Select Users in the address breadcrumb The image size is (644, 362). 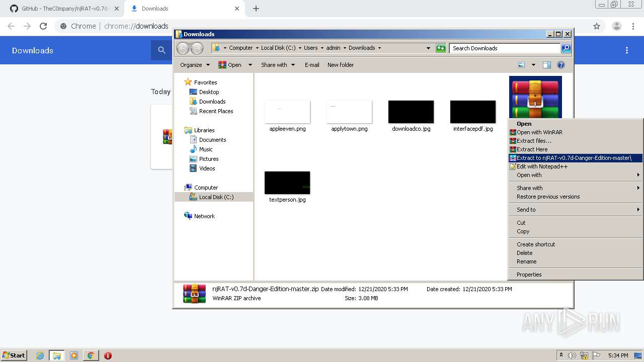310,48
